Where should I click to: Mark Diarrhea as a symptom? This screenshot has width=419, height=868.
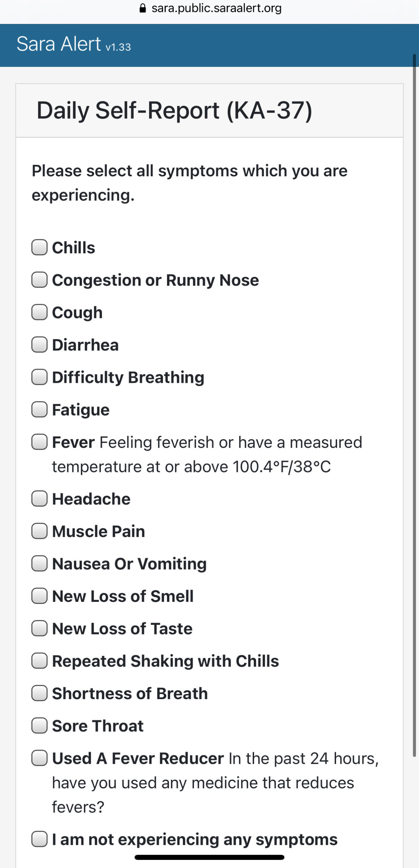click(39, 344)
